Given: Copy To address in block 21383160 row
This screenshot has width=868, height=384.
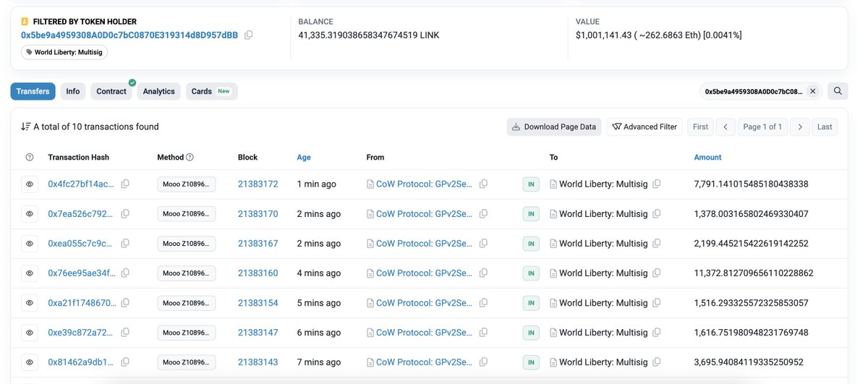Looking at the screenshot, I should coord(657,273).
